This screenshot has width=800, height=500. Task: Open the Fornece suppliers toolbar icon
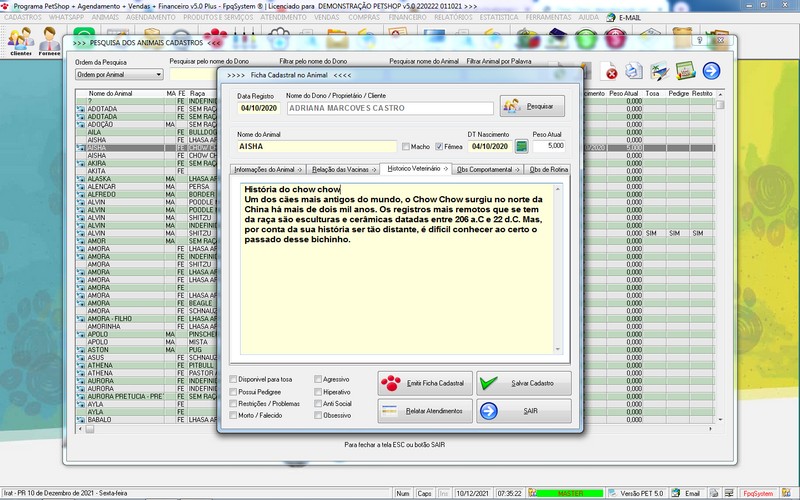pos(49,41)
